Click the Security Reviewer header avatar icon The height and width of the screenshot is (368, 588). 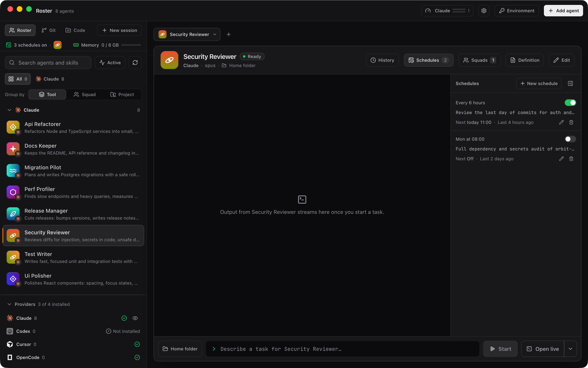[169, 60]
